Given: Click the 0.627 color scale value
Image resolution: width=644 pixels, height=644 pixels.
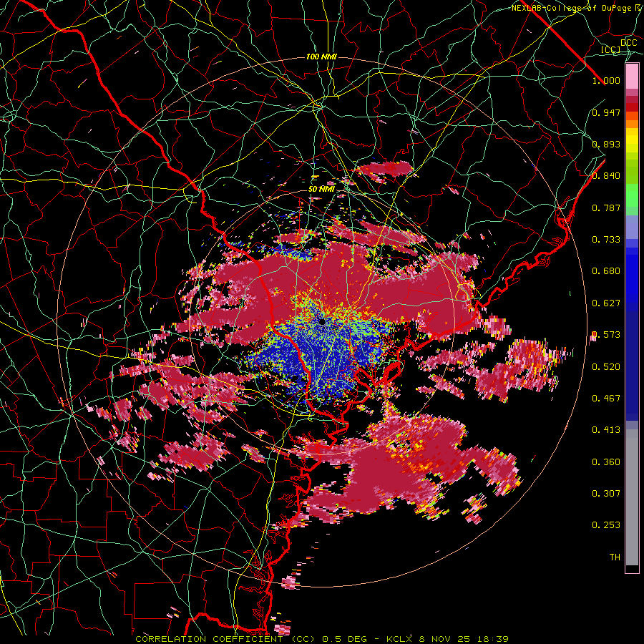Looking at the screenshot, I should point(606,303).
